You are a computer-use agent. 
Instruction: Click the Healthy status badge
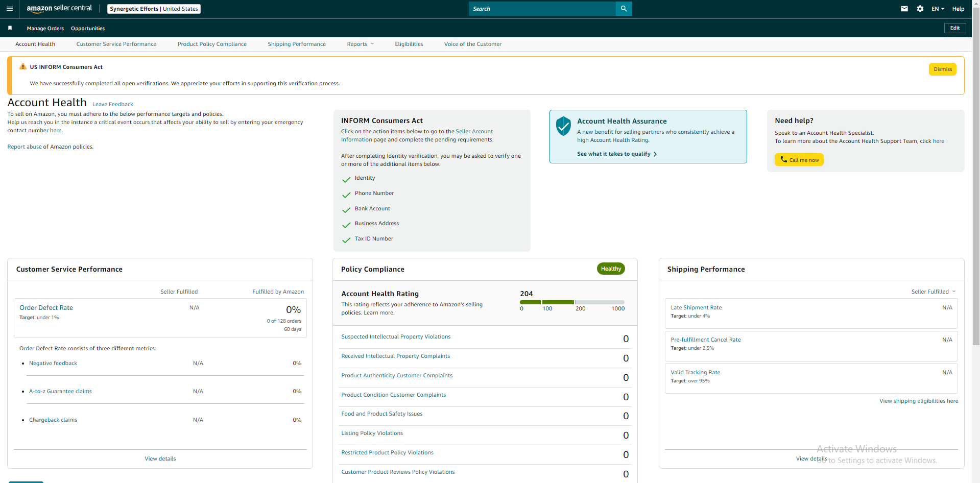click(611, 269)
